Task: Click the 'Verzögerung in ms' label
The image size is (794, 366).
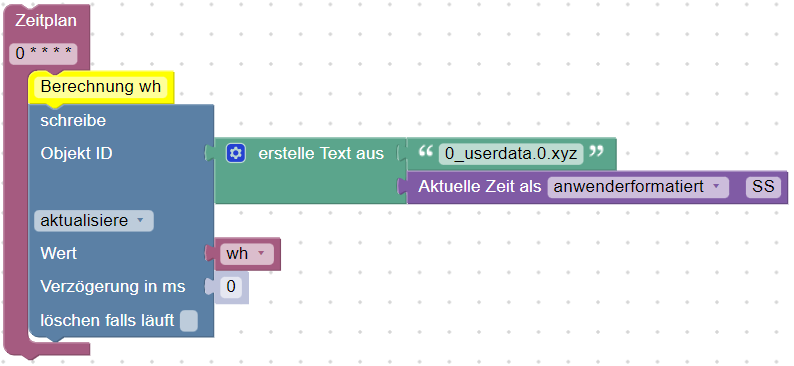Action: (113, 287)
